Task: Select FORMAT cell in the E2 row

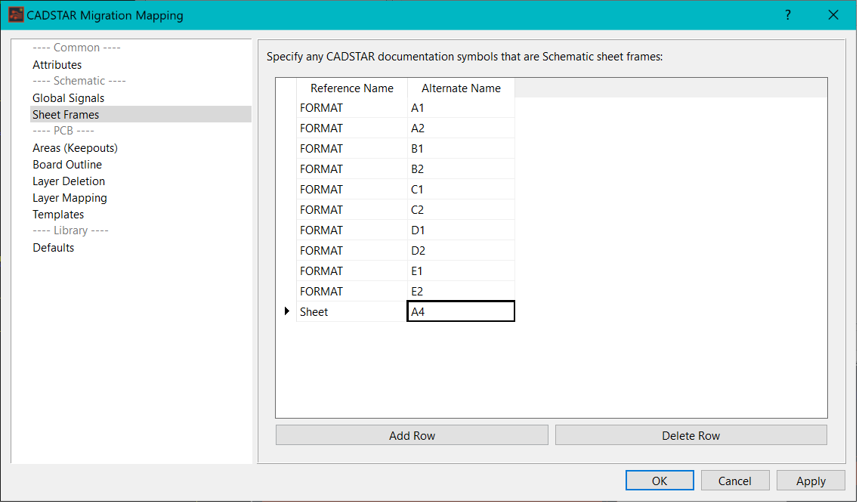Action: click(x=352, y=292)
